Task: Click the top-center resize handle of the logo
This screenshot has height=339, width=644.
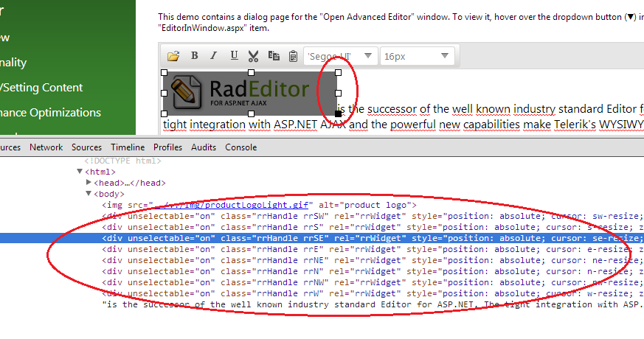Action: (251, 73)
